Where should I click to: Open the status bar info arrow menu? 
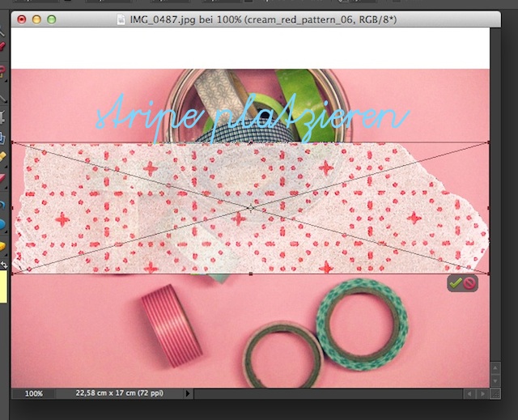click(189, 393)
